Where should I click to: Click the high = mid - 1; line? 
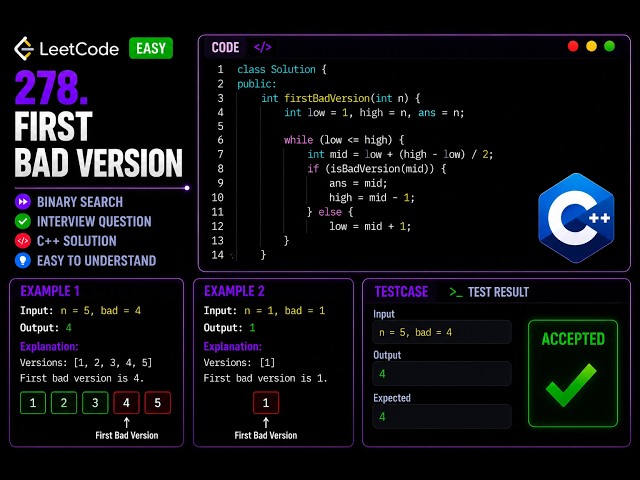372,198
